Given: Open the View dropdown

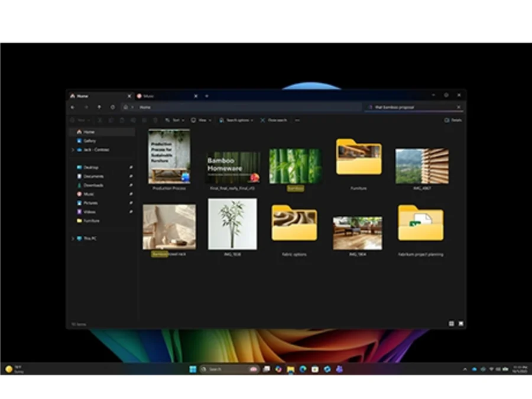Looking at the screenshot, I should click(x=201, y=120).
